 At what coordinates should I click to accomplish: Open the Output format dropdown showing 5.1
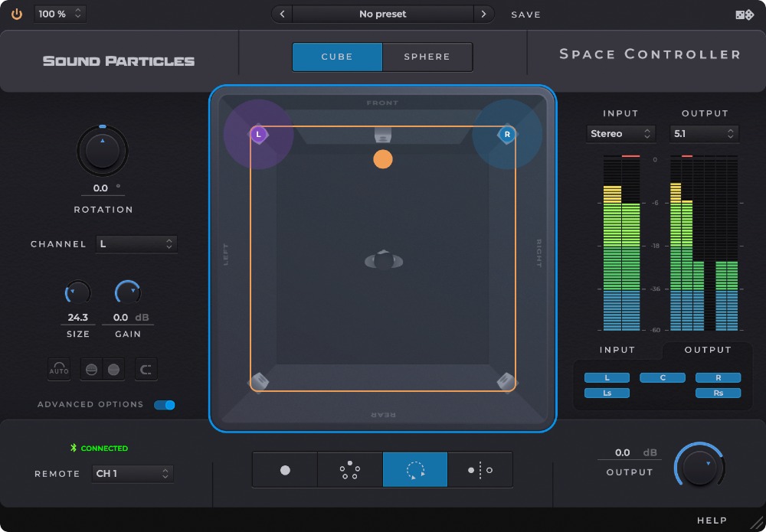(703, 133)
